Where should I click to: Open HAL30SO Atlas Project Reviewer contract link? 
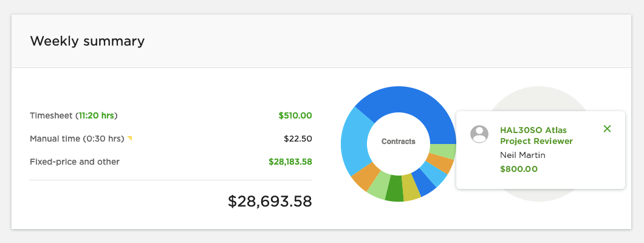pos(536,135)
